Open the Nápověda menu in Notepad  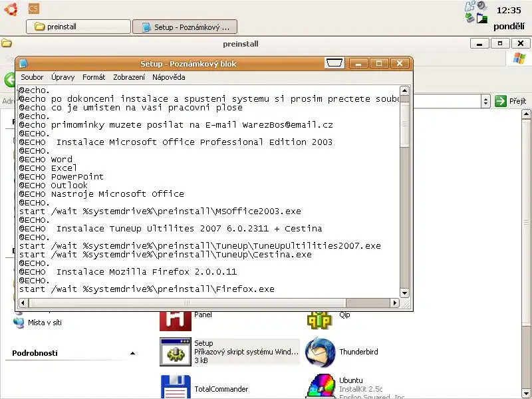(169, 77)
